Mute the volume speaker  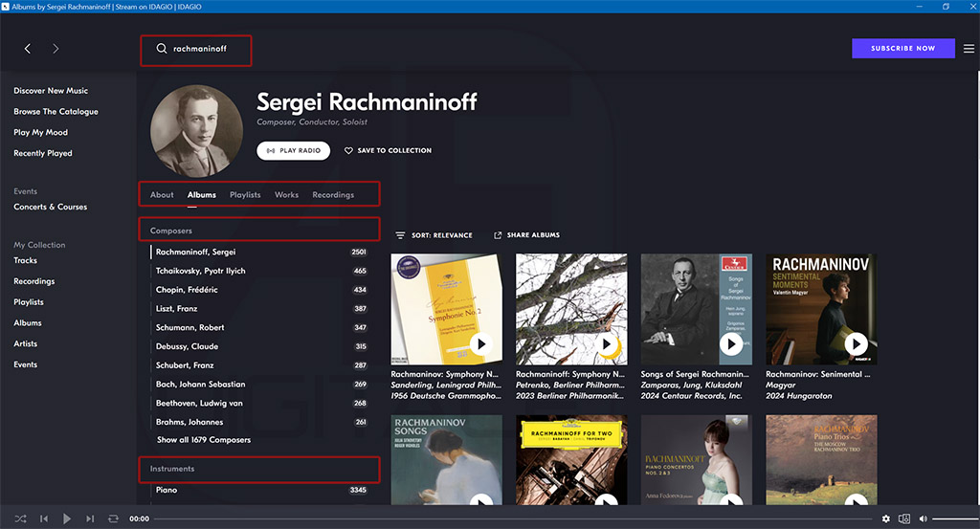(924, 518)
